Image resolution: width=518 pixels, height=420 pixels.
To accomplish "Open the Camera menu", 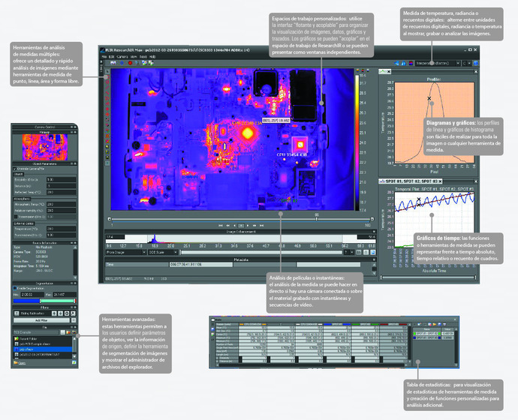I will tap(122, 57).
